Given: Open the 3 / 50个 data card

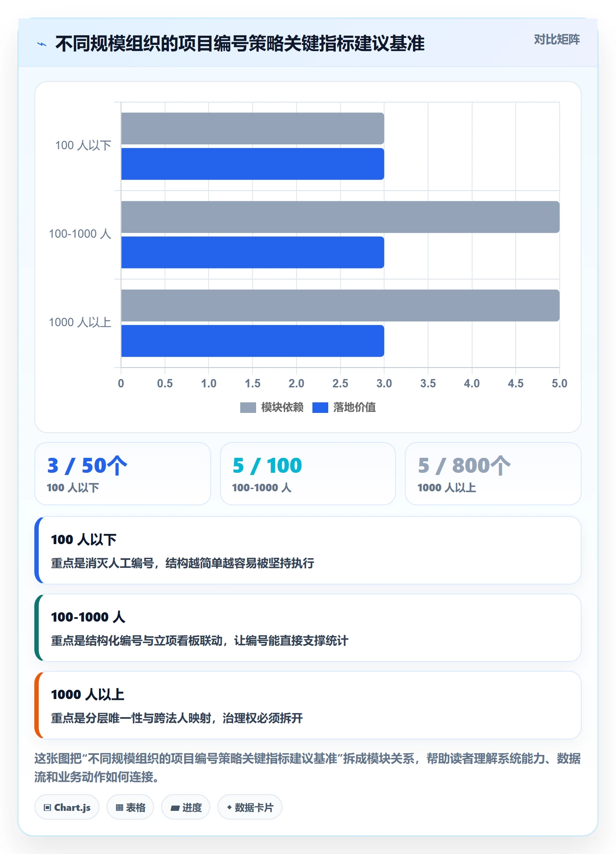Looking at the screenshot, I should (123, 474).
